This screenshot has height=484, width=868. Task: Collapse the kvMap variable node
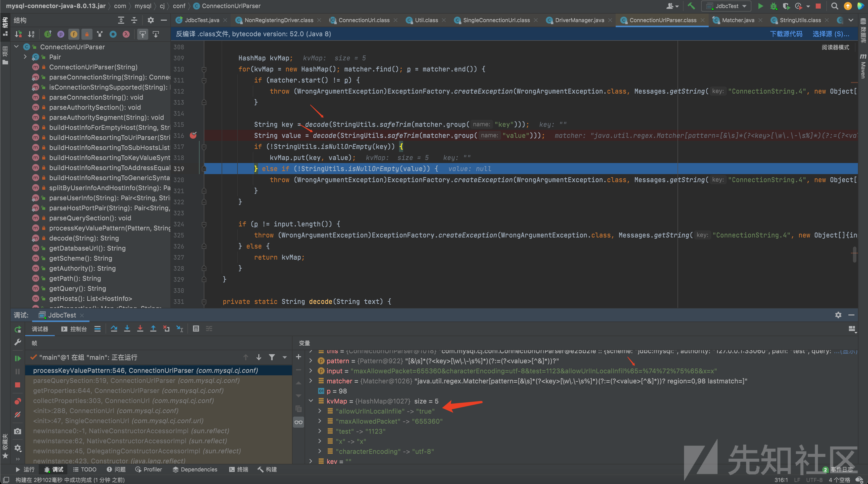pyautogui.click(x=311, y=401)
